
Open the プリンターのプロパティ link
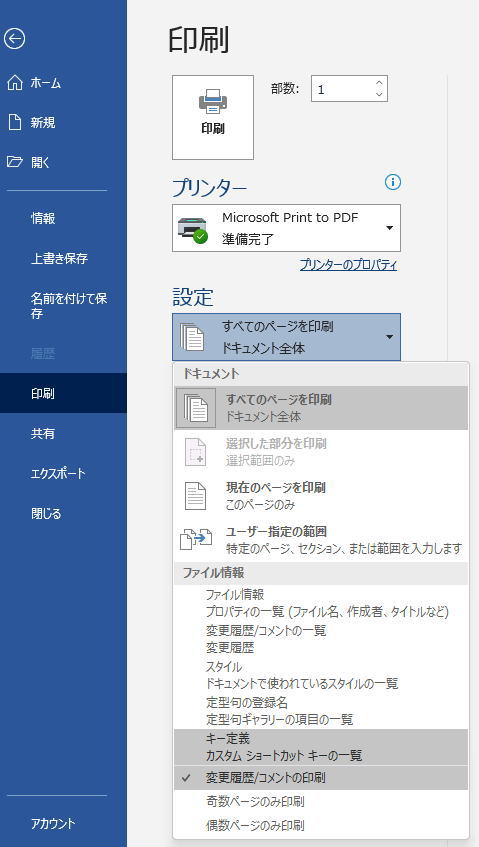pos(348,265)
